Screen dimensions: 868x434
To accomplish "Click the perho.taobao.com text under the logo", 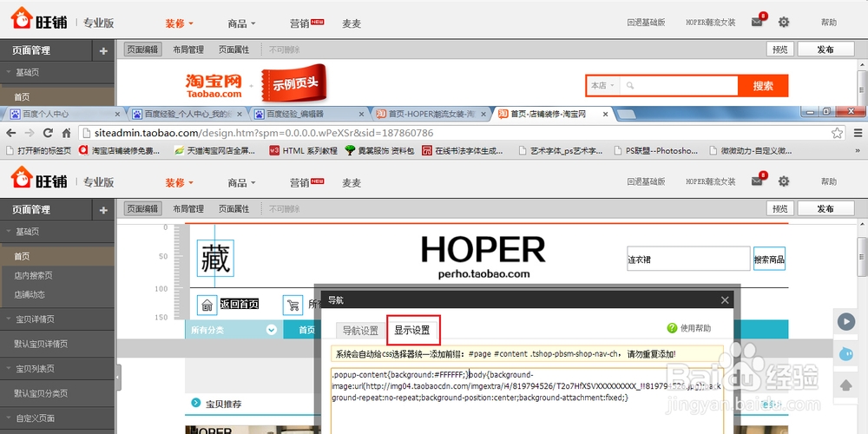I will [x=483, y=273].
